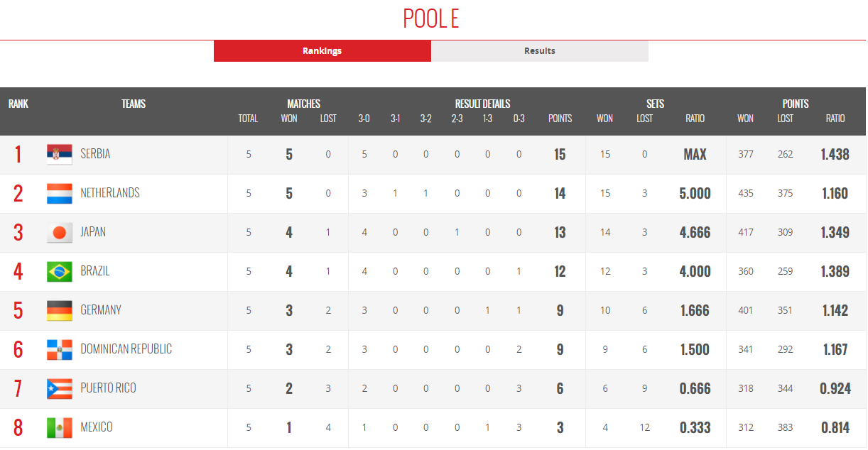Open the Germany team name link
Screen dimensions: 868x450
[101, 310]
